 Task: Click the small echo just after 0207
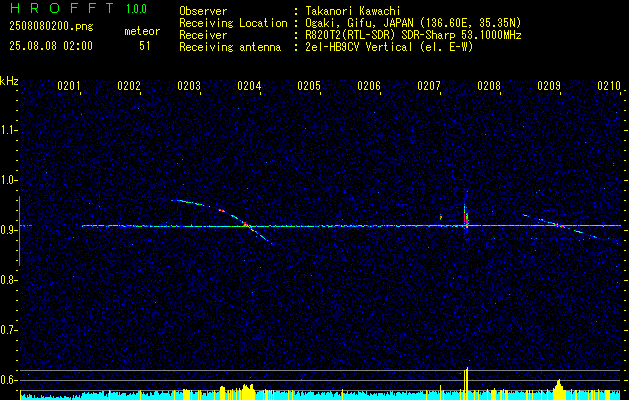(x=440, y=217)
